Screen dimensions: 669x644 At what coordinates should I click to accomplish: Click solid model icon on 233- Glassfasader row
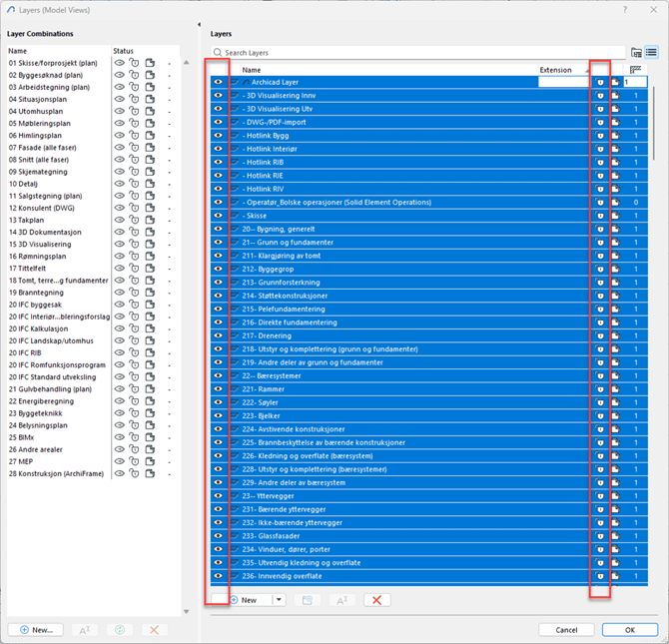pos(616,536)
